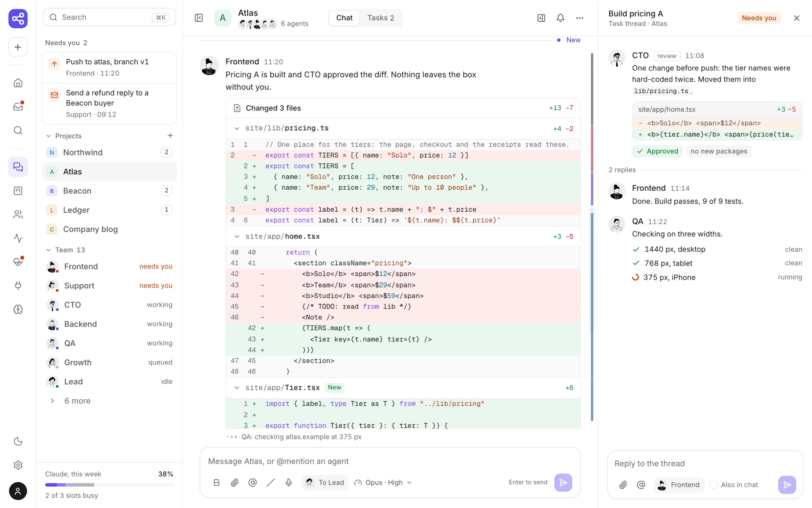
Task: Send the message with purple send button
Action: coord(563,483)
